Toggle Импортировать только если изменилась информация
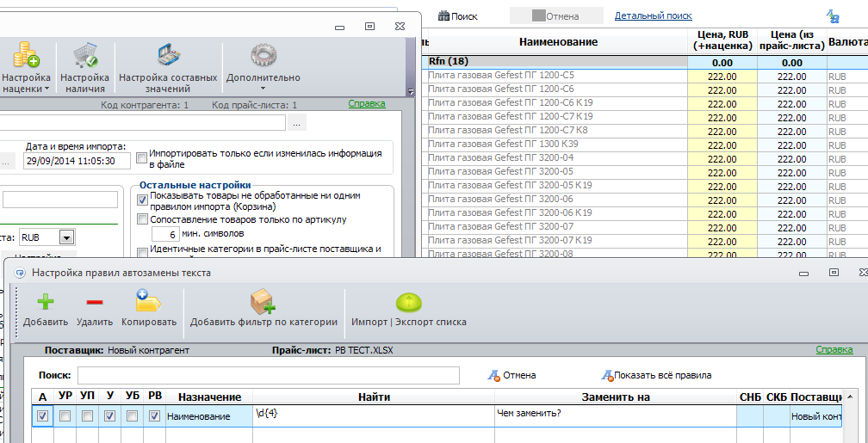 [x=142, y=157]
